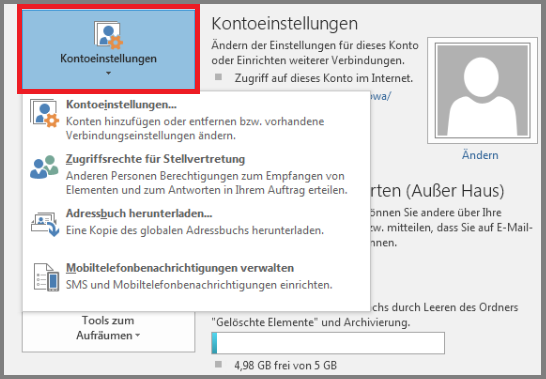Click the mailbox storage usage bar
546x379 pixels.
pyautogui.click(x=328, y=343)
